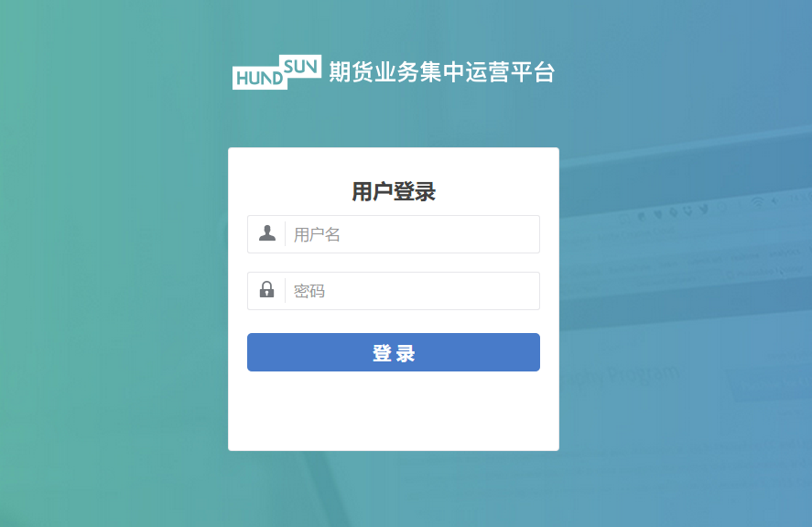Click the 期货业务集中运营平台 title text

point(442,72)
